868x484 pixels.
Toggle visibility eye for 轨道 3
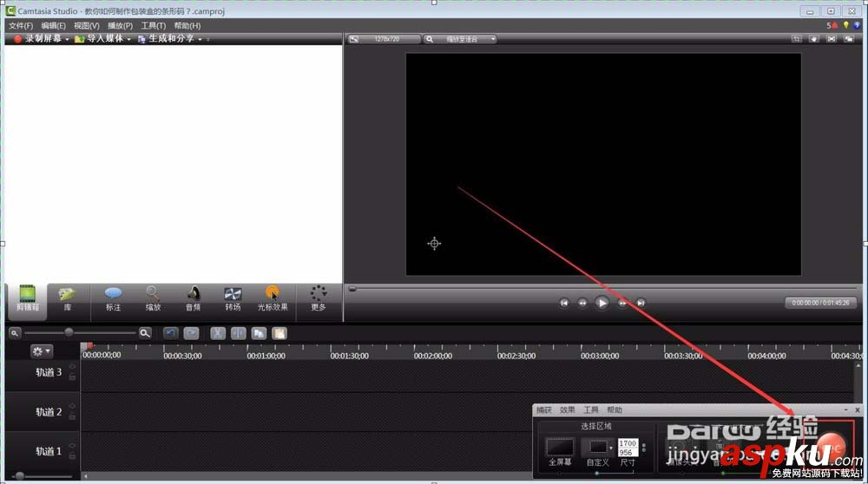[73, 367]
